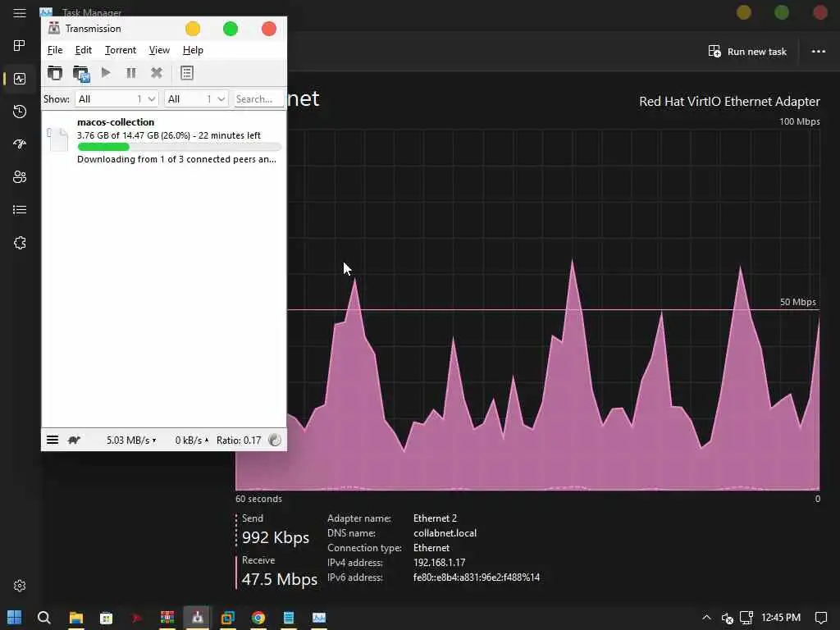Screen dimensions: 840x630
Task: Open File Explorer from the taskbar
Action: 76,618
